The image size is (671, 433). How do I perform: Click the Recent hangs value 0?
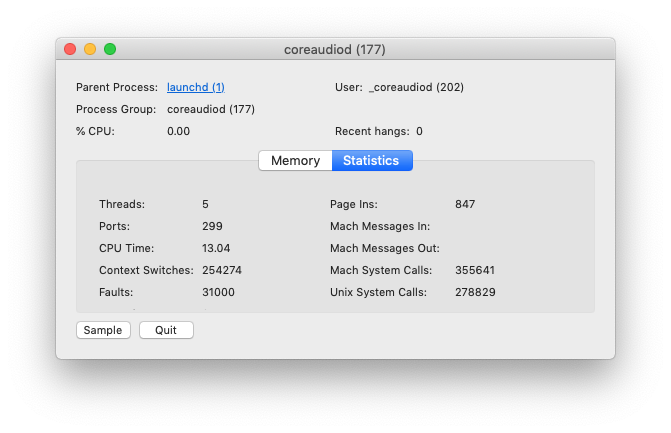click(419, 131)
